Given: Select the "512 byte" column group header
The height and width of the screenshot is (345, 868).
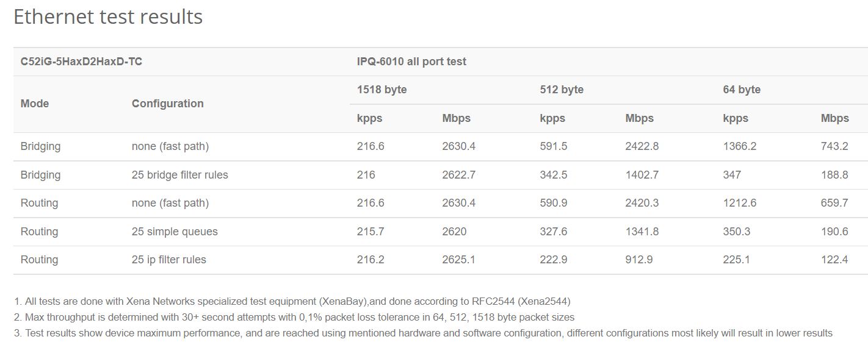Looking at the screenshot, I should tap(562, 90).
